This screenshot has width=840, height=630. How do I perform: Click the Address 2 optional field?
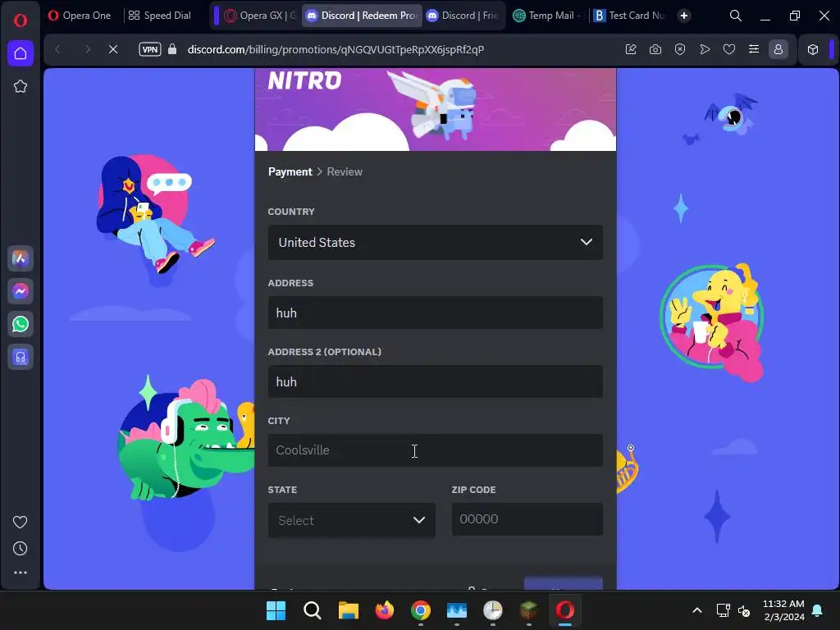(435, 381)
